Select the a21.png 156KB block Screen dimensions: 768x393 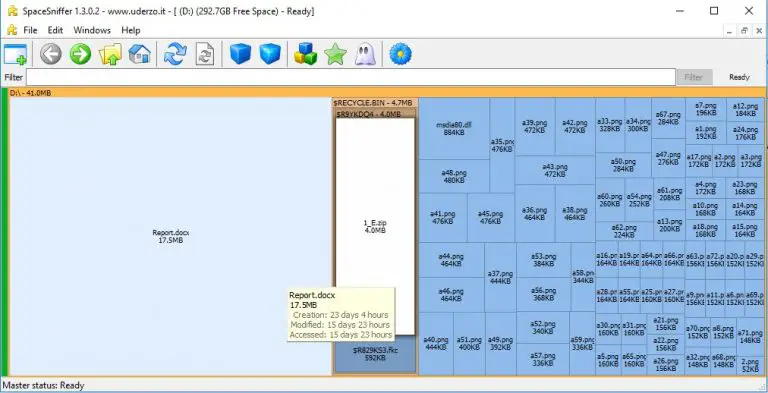pyautogui.click(x=666, y=324)
